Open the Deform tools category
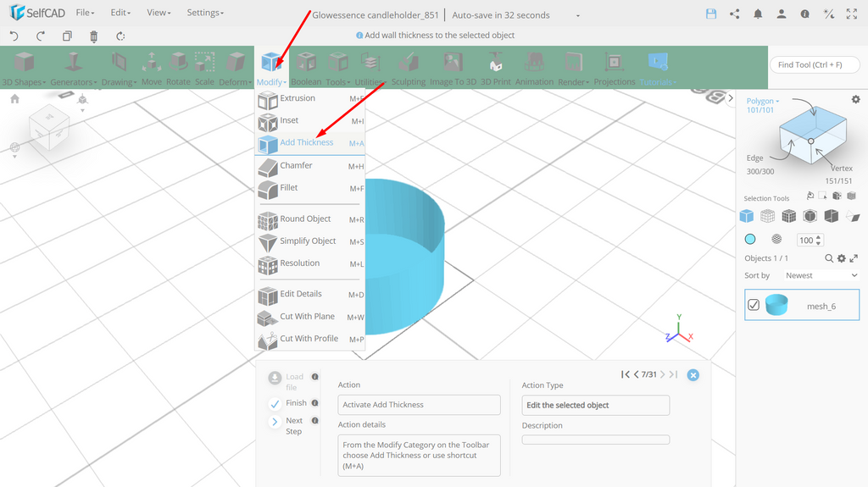The height and width of the screenshot is (487, 868). [235, 69]
